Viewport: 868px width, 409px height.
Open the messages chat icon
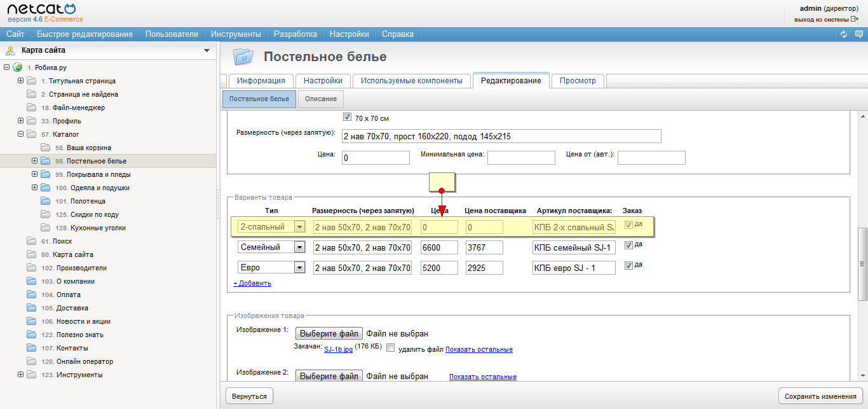point(859,34)
